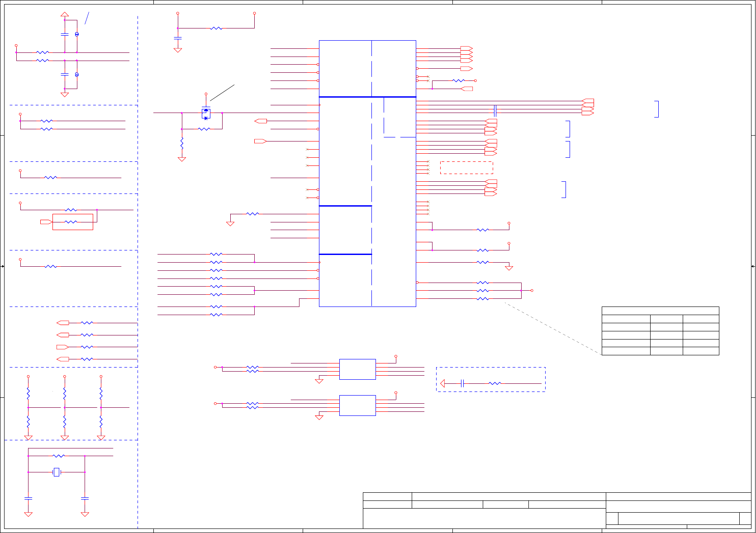Select the resistor inside the small blue dashed box

pos(495,383)
